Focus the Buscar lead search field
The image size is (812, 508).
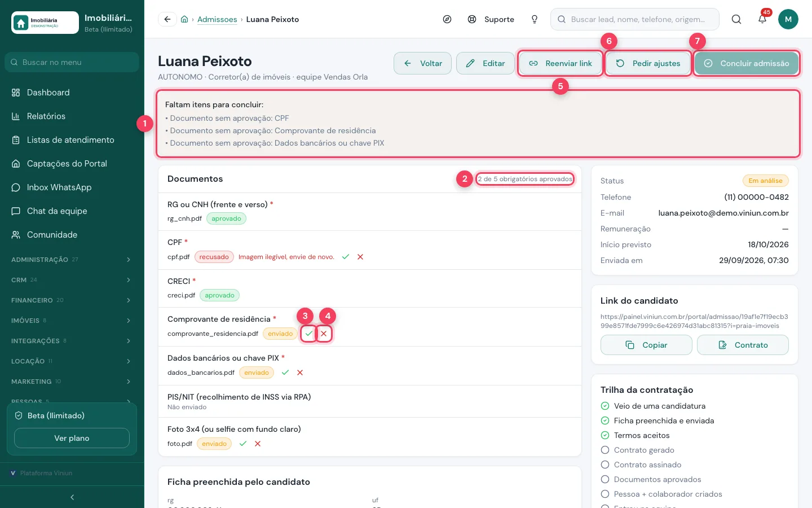click(635, 19)
